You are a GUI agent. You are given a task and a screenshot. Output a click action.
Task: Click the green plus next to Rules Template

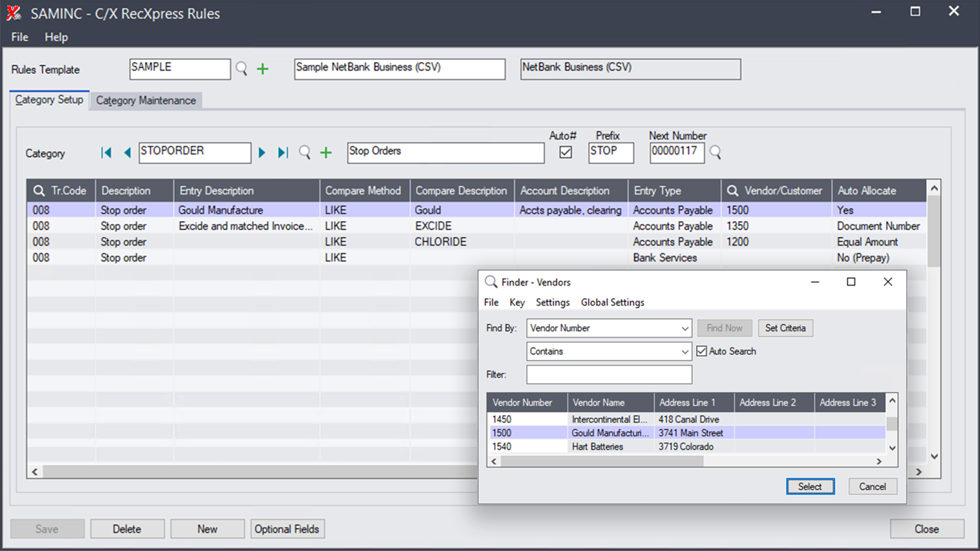[x=262, y=69]
